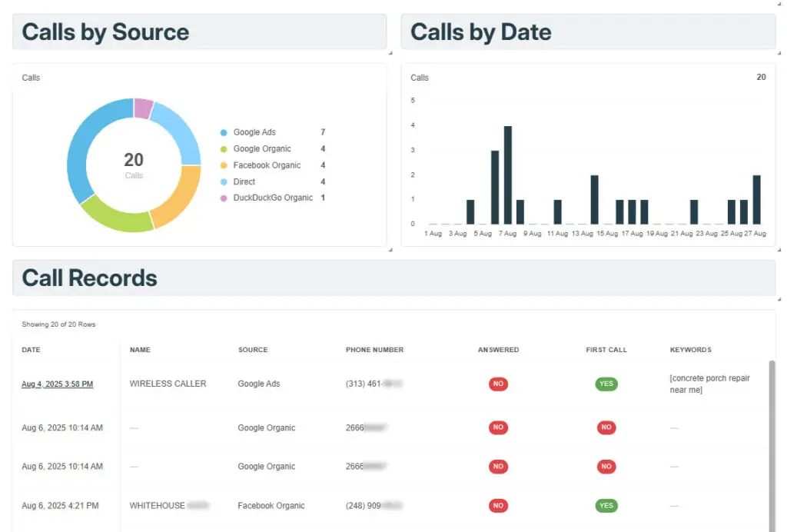787x532 pixels.
Task: Sort table by the SOURCE column header
Action: [253, 350]
